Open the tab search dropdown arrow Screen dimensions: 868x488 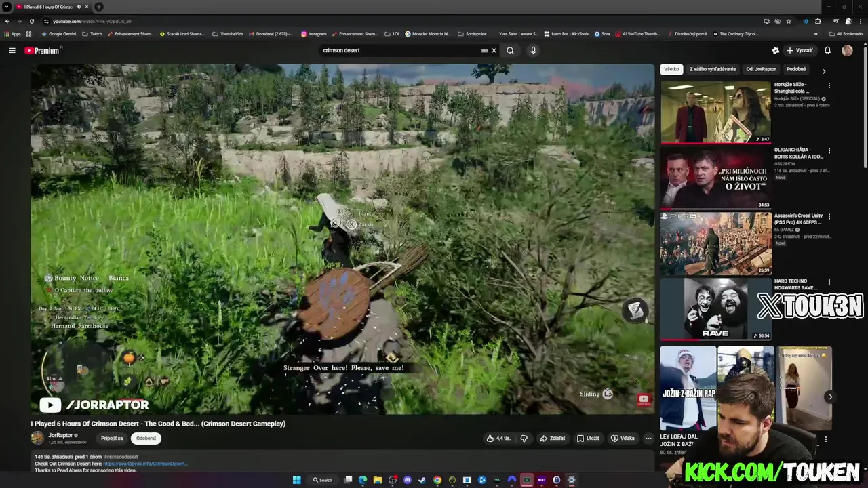click(x=6, y=7)
